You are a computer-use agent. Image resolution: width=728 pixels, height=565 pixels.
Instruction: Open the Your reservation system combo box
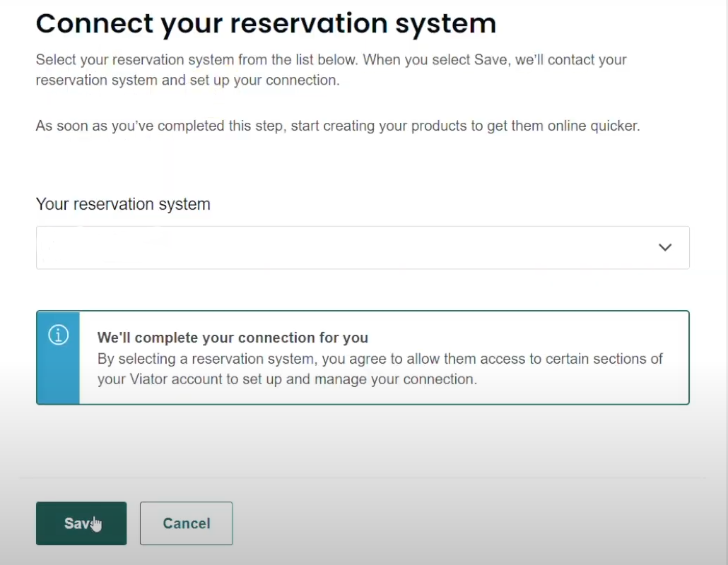(x=363, y=248)
